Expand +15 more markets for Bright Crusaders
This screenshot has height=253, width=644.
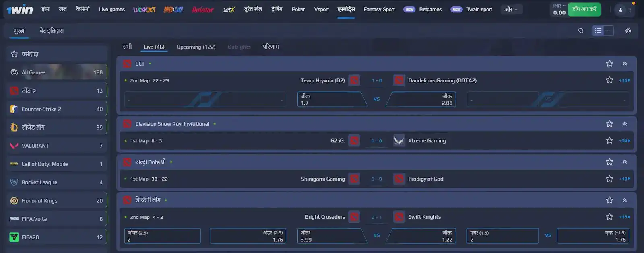point(625,217)
